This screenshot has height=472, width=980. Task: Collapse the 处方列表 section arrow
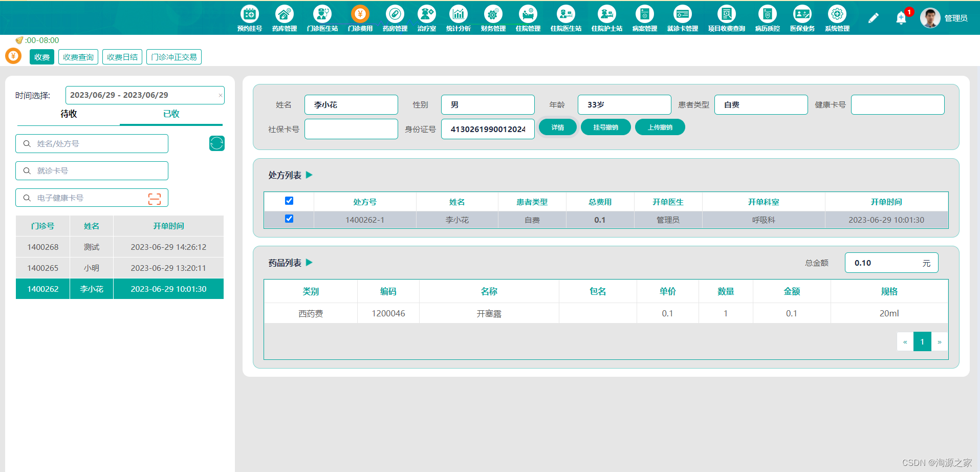point(309,175)
